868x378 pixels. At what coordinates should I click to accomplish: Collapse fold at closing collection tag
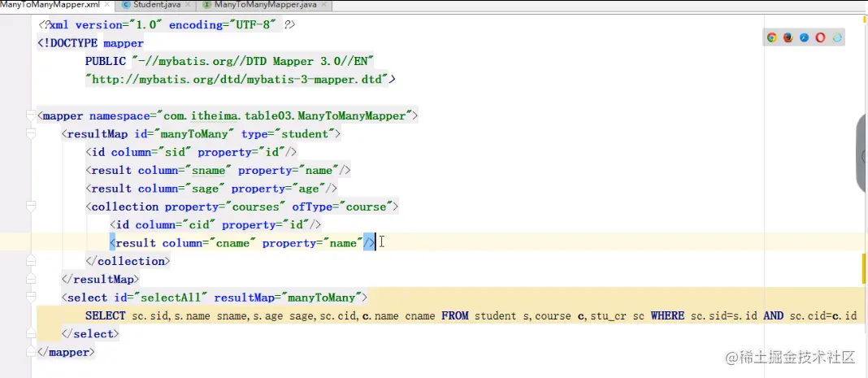tap(31, 261)
